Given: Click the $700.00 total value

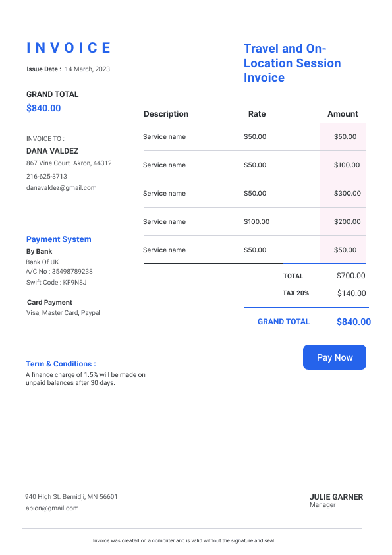Looking at the screenshot, I should [351, 276].
